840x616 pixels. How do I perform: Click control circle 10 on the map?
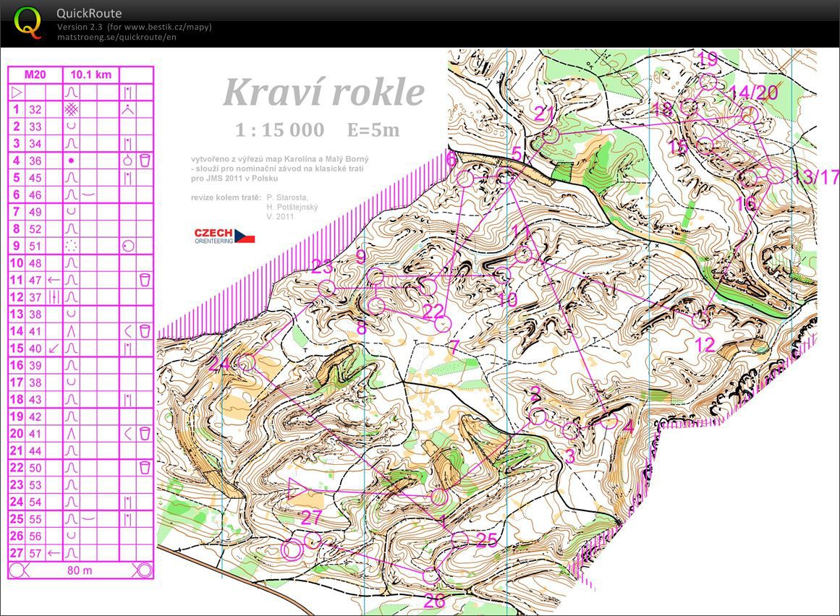(x=502, y=275)
